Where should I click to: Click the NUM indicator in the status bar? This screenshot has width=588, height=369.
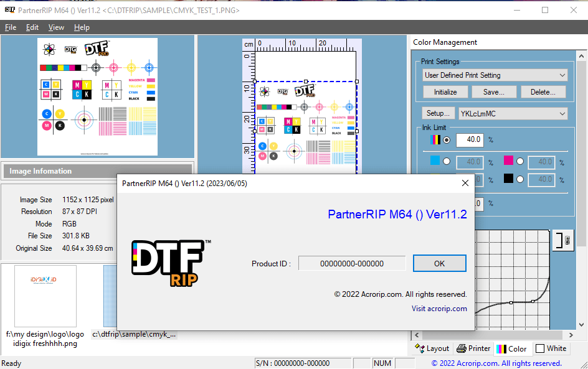tap(382, 363)
